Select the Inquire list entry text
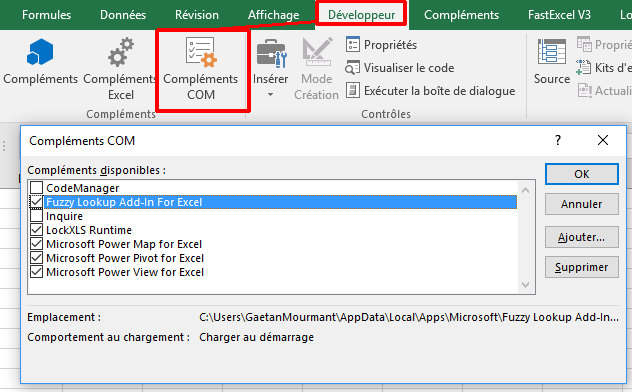 pos(64,216)
